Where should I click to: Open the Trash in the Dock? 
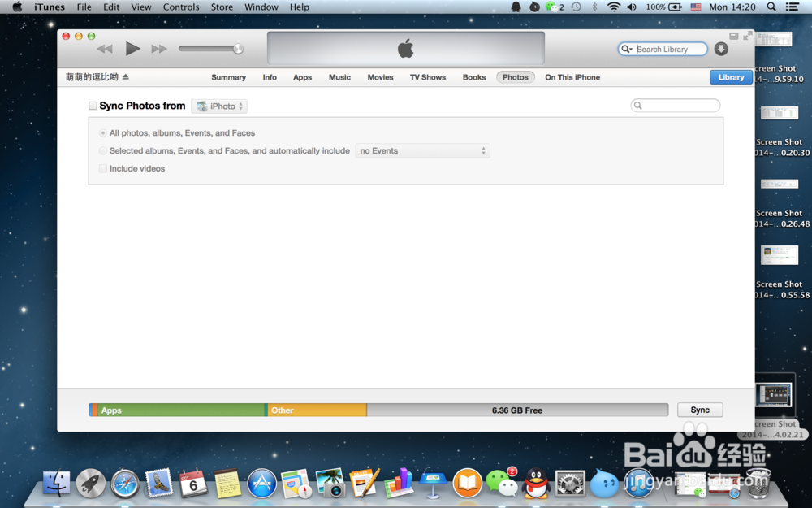coord(758,482)
